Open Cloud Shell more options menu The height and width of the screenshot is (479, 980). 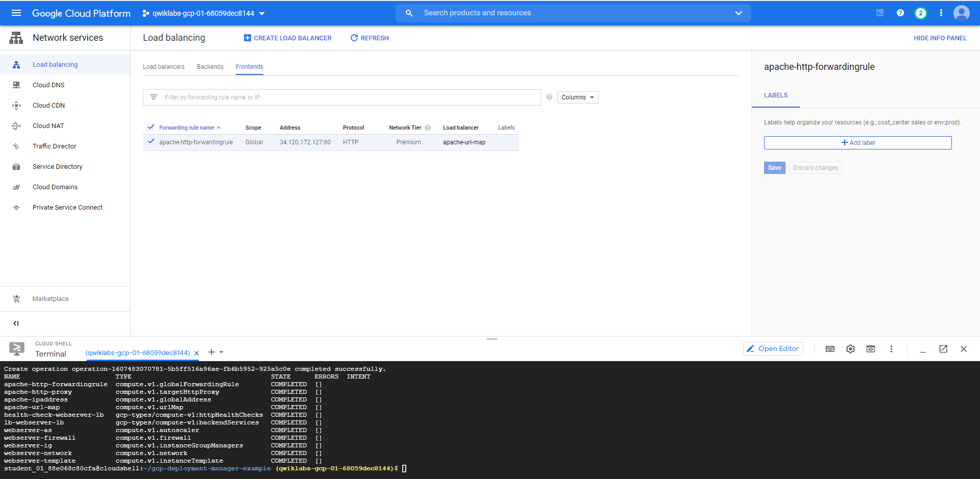[891, 349]
